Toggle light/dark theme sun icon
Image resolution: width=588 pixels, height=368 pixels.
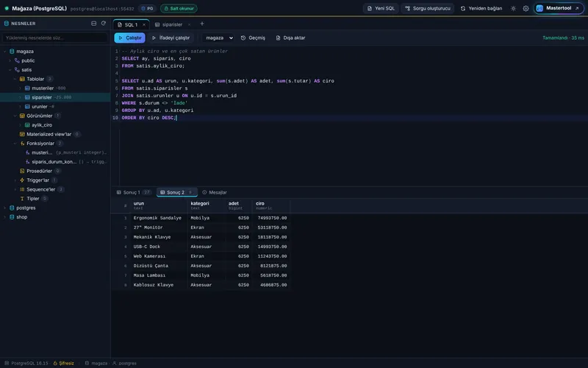[513, 8]
